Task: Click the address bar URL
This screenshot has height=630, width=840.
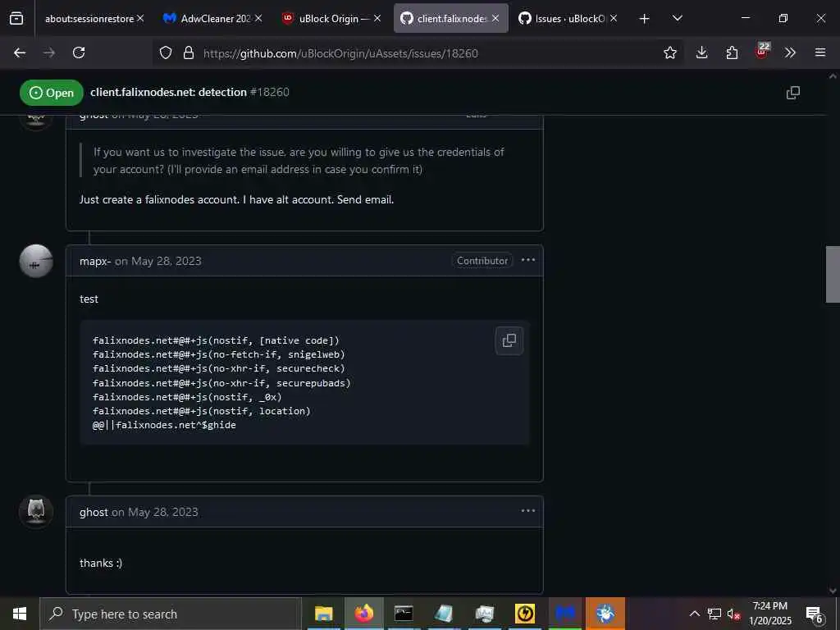Action: click(x=340, y=53)
